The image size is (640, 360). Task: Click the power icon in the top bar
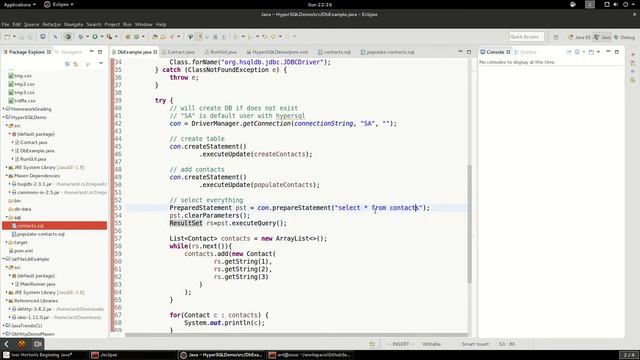[x=625, y=4]
